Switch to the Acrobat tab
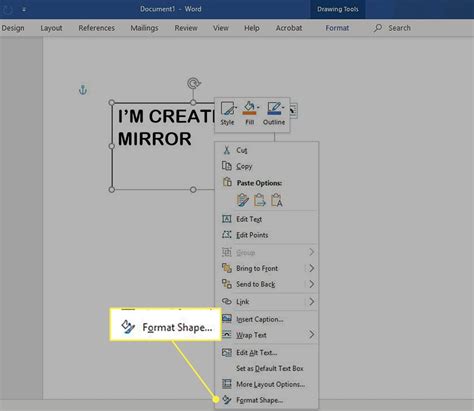 289,28
